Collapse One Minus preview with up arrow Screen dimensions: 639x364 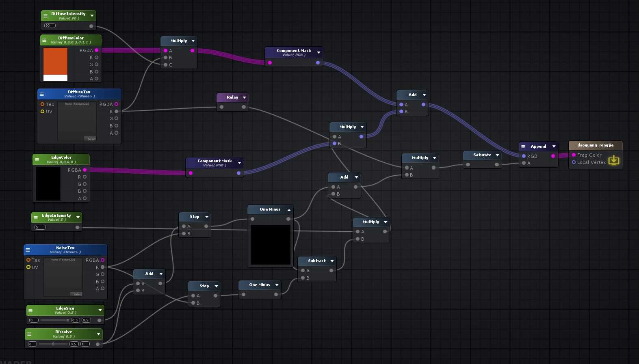(289, 210)
